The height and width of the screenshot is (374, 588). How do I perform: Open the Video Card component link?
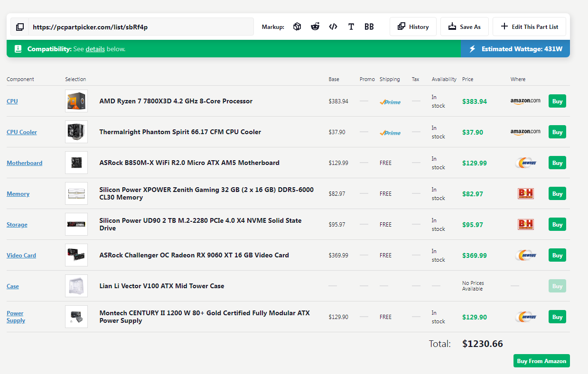point(21,255)
